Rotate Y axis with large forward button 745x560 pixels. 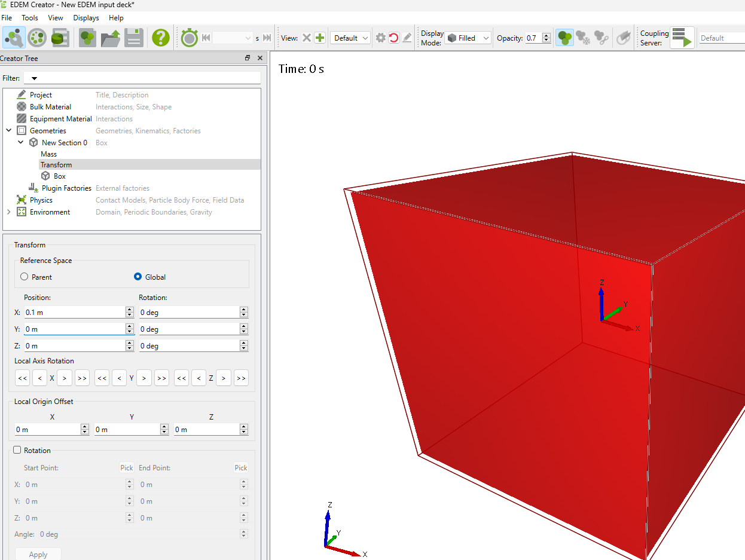(161, 378)
